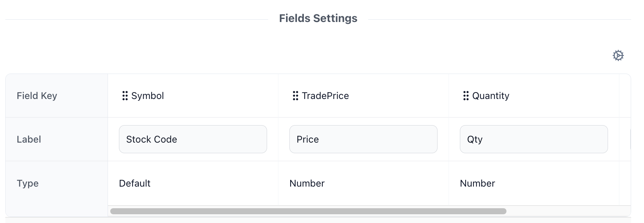Select the Type row header cell

pos(28,184)
